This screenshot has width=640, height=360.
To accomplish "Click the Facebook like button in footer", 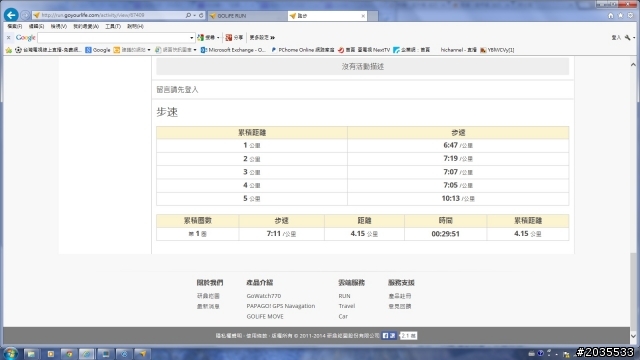I will pyautogui.click(x=389, y=336).
